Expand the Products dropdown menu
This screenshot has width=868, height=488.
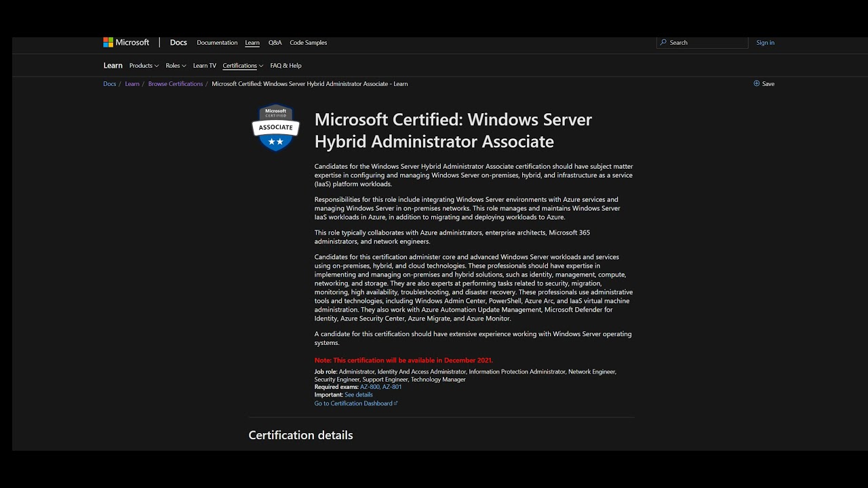click(144, 66)
